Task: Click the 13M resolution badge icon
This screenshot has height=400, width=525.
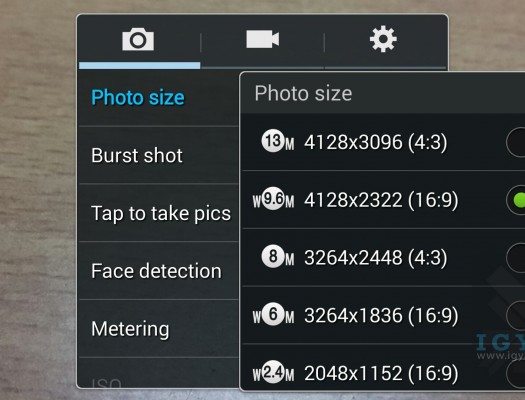Action: point(277,141)
